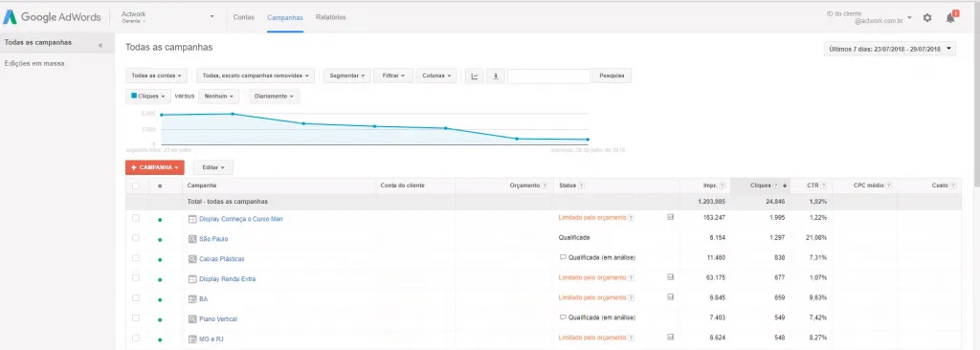
Task: Open the Display Conheça o Curso Man campaign link
Action: pyautogui.click(x=241, y=219)
